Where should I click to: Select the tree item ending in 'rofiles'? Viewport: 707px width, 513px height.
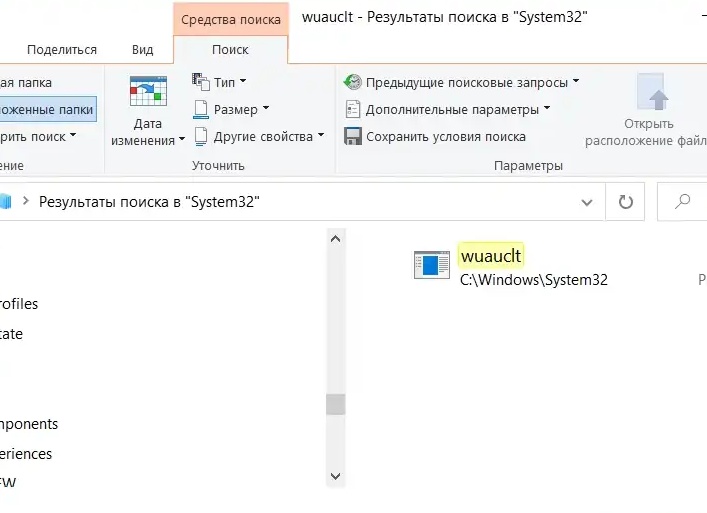click(19, 304)
